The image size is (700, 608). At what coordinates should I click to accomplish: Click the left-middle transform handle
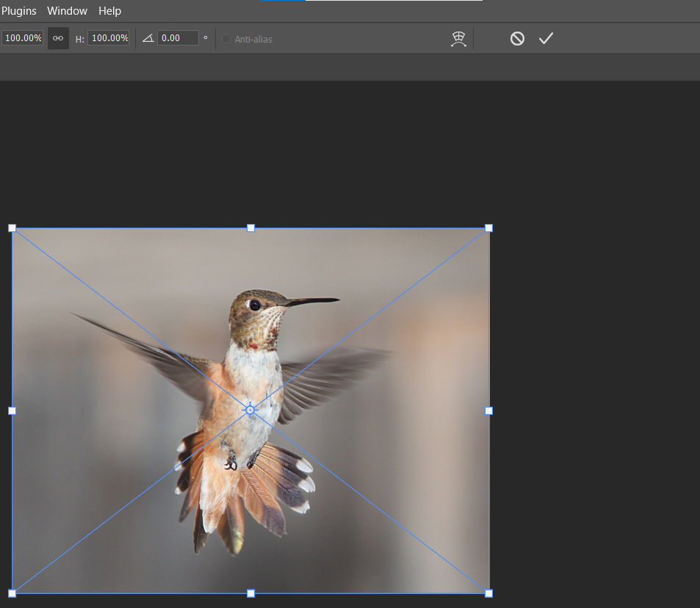pyautogui.click(x=12, y=410)
